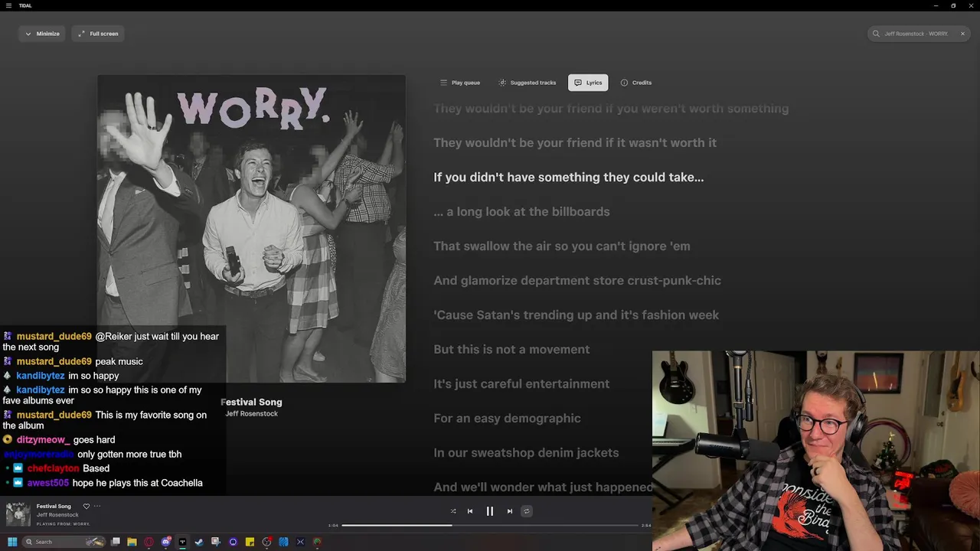Click the search magnifier icon
980x551 pixels.
tap(876, 34)
